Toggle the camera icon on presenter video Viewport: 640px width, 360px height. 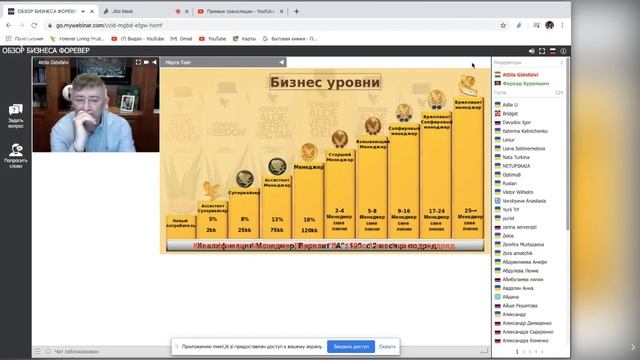[146, 62]
